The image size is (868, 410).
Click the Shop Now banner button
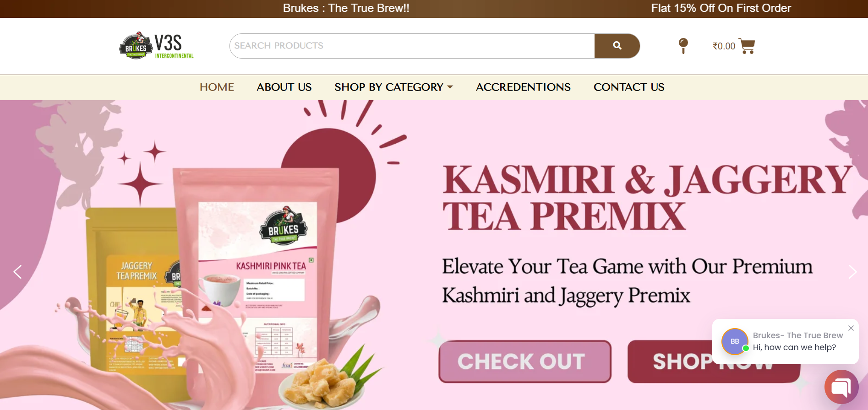(x=714, y=361)
